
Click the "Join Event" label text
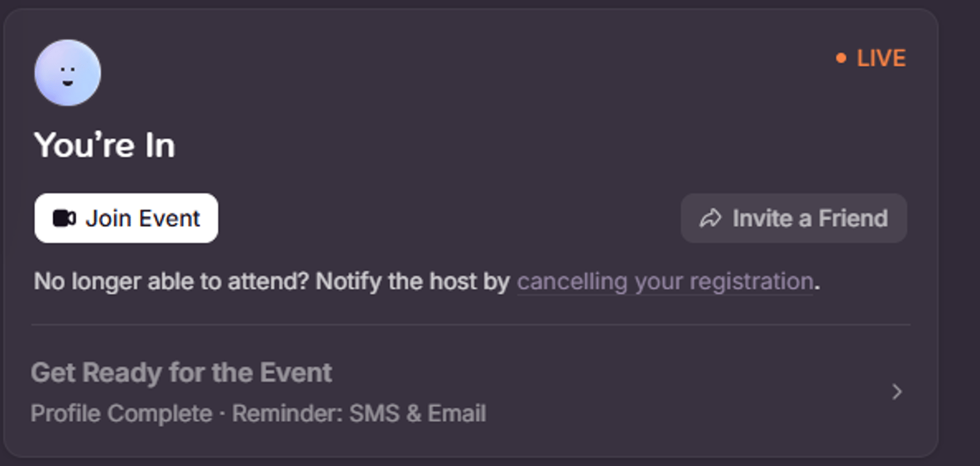[143, 218]
